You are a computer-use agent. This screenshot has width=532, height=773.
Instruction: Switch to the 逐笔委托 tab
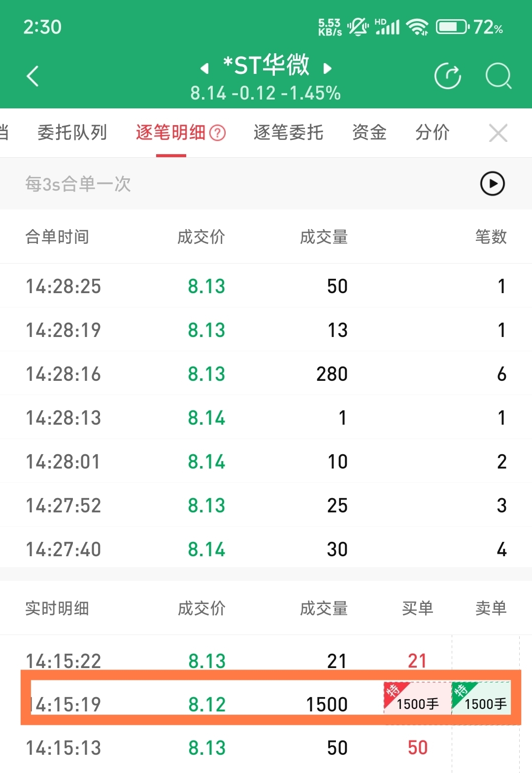pyautogui.click(x=288, y=133)
